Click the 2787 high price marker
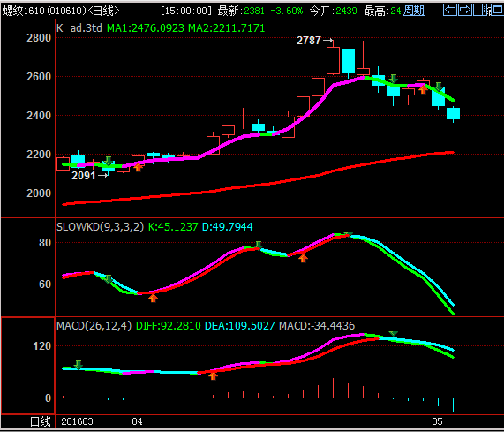 tap(309, 41)
